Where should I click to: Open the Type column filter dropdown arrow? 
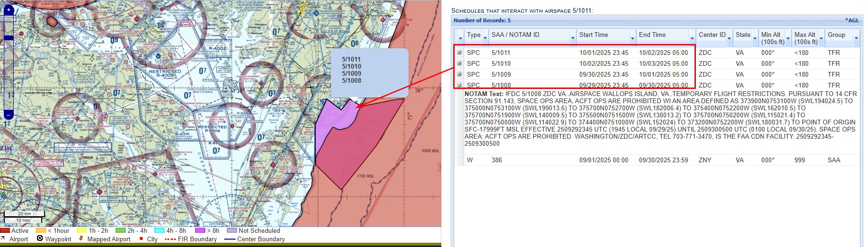485,38
